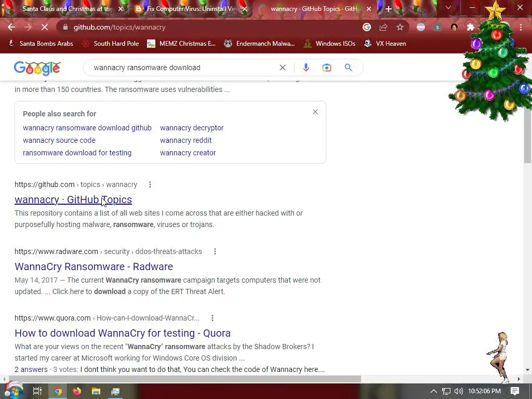Search wannacry creator
The image size is (532, 399).
[188, 153]
